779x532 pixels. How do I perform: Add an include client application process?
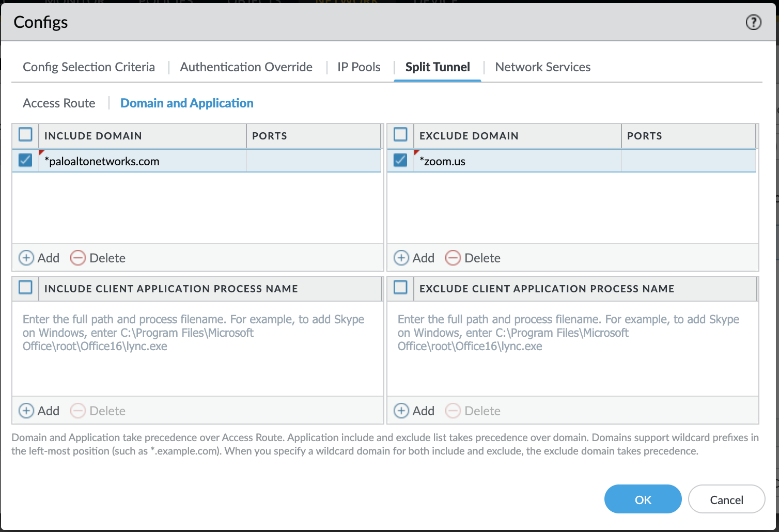point(39,411)
